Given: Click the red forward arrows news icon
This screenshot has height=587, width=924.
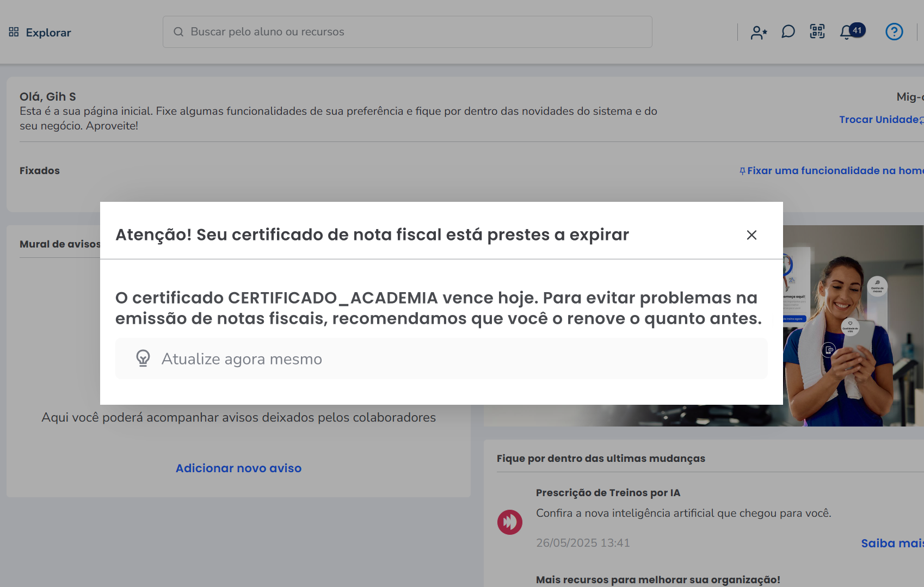Looking at the screenshot, I should pyautogui.click(x=509, y=522).
